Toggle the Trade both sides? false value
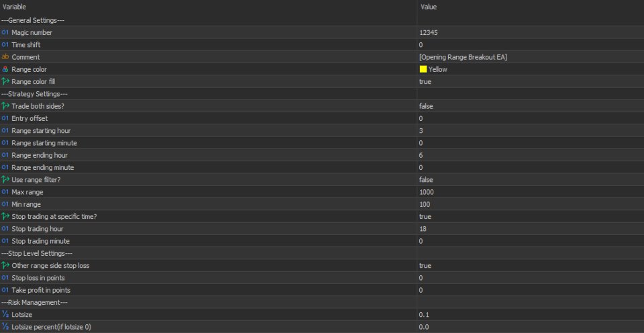This screenshot has width=644, height=333. 426,106
